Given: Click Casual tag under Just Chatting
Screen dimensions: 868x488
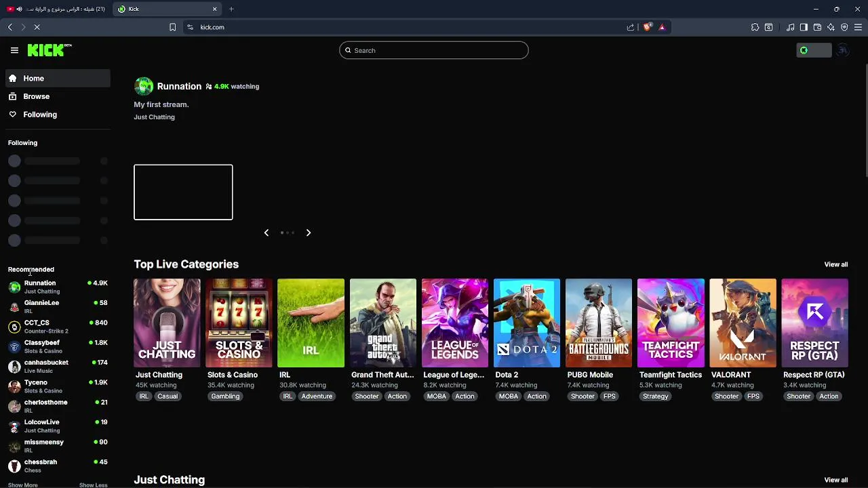Looking at the screenshot, I should [x=167, y=396].
